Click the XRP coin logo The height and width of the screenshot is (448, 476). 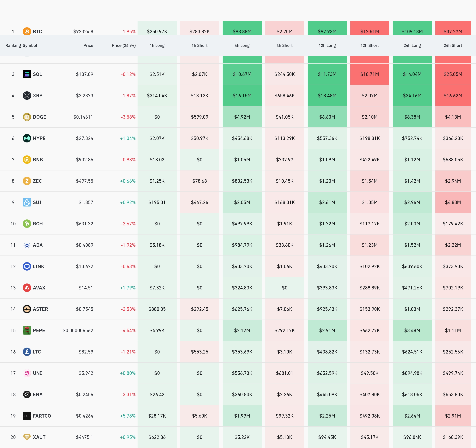(x=27, y=96)
